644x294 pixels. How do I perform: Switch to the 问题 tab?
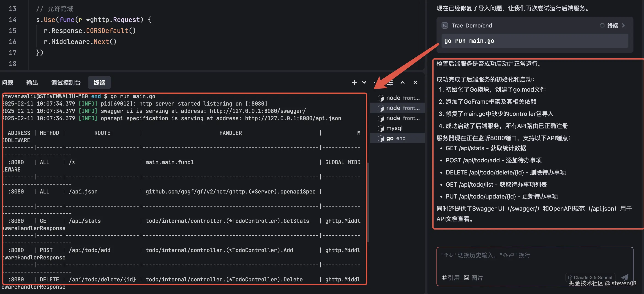tap(8, 82)
